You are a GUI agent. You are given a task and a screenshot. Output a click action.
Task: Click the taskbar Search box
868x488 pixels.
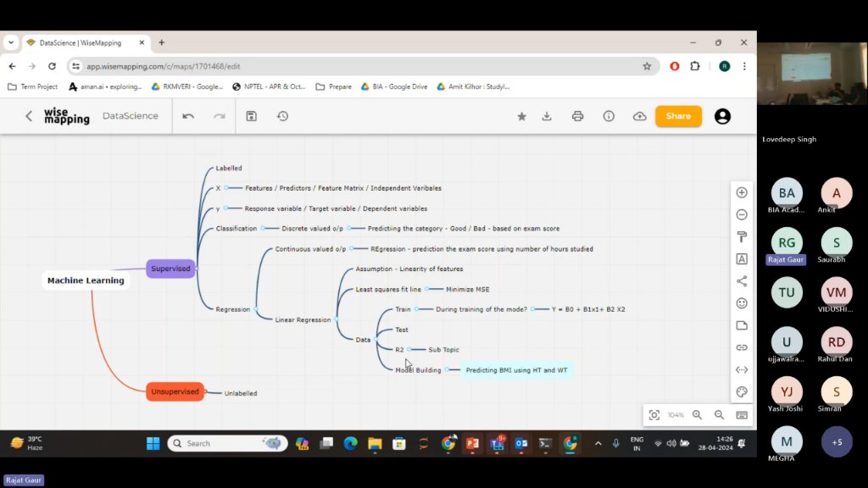[x=227, y=443]
